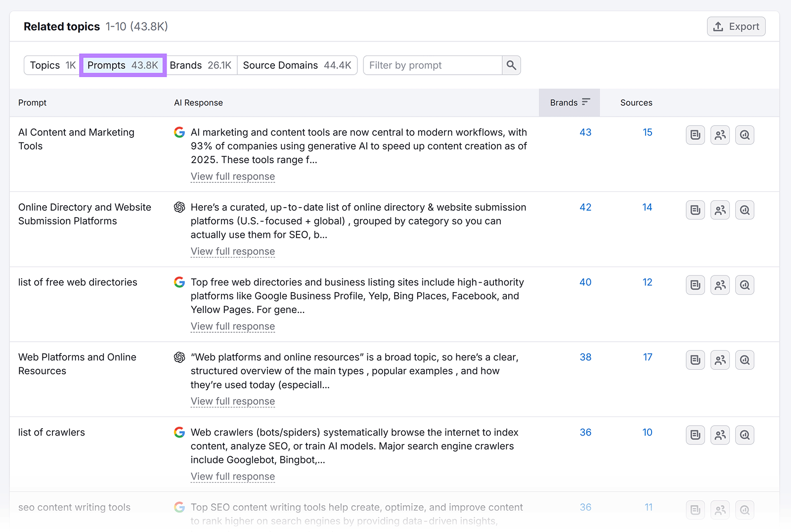Click the Sources column header
The image size is (791, 532).
tap(636, 103)
